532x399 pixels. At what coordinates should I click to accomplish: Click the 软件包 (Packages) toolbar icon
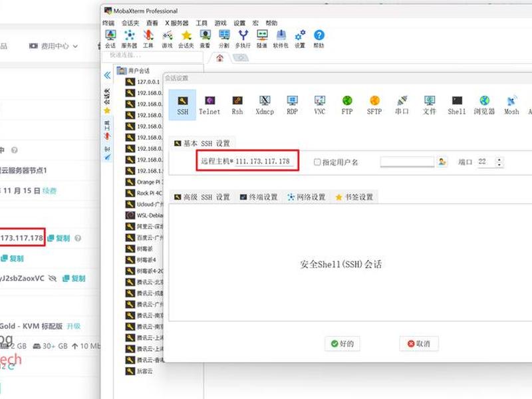click(281, 39)
